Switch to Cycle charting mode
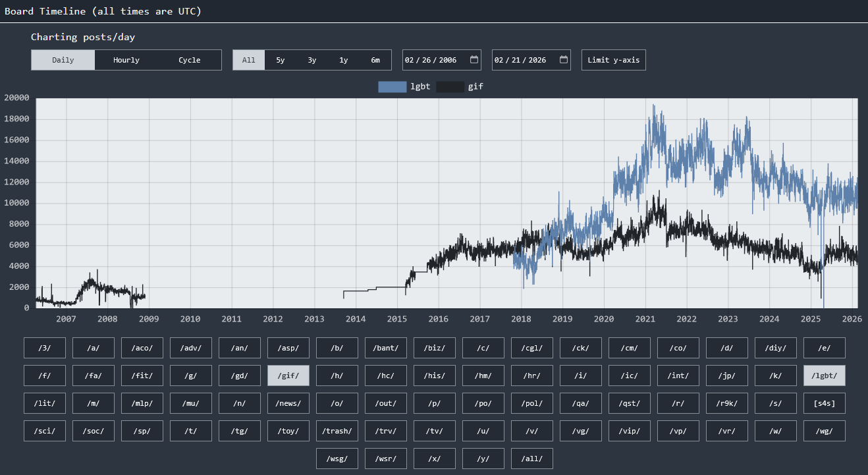Viewport: 868px width, 475px height. pyautogui.click(x=190, y=60)
